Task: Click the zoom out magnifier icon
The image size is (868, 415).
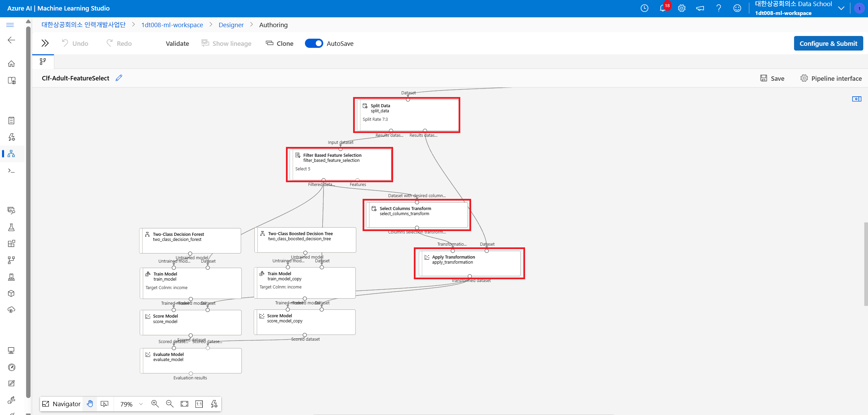Action: pos(170,404)
